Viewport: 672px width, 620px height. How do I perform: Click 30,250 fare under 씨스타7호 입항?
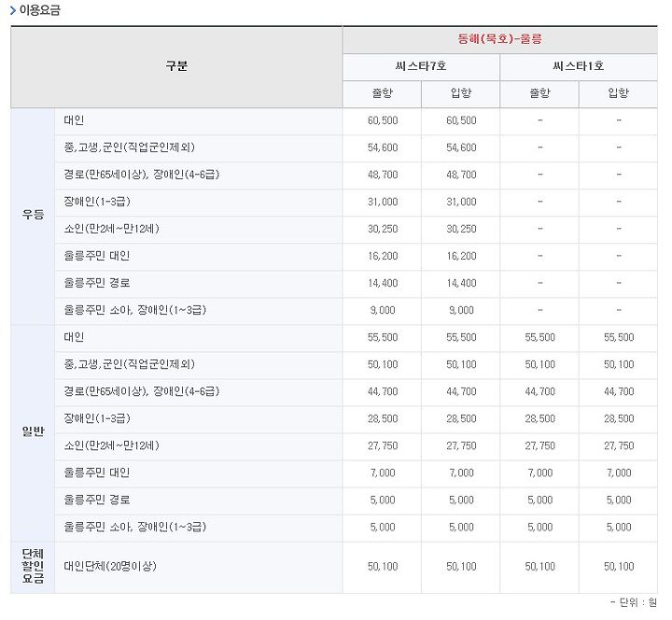point(461,229)
